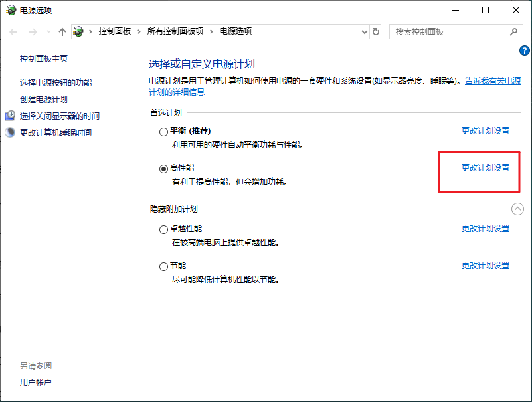Click the 隐藏附加计划 section label
The image size is (532, 402).
[x=174, y=209]
